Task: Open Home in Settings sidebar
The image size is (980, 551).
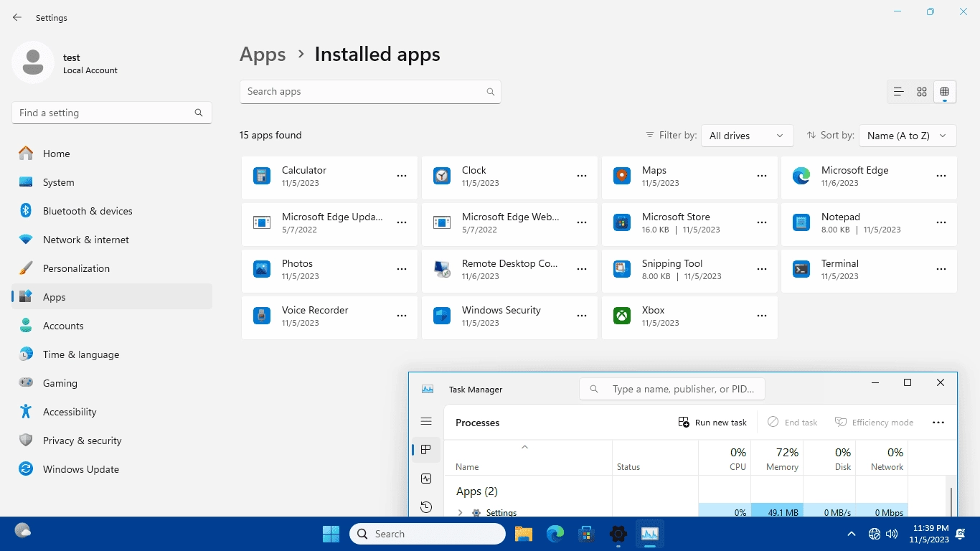Action: tap(112, 154)
